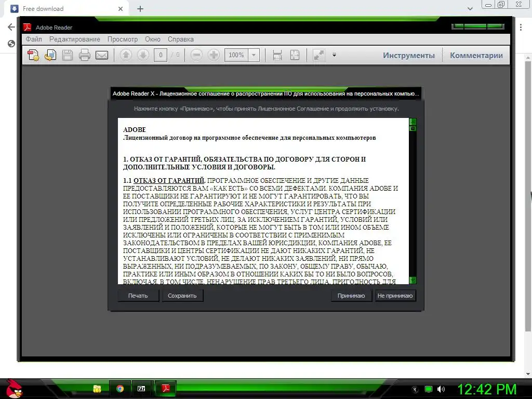The image size is (532, 399).
Task: Click the zoom percentage field showing 100%
Action: click(236, 55)
